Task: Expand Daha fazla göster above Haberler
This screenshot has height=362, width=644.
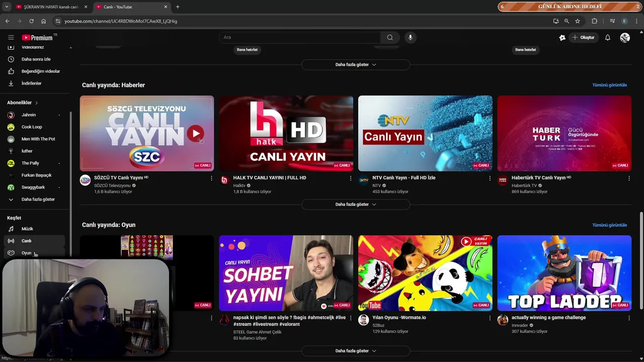Action: click(x=356, y=65)
